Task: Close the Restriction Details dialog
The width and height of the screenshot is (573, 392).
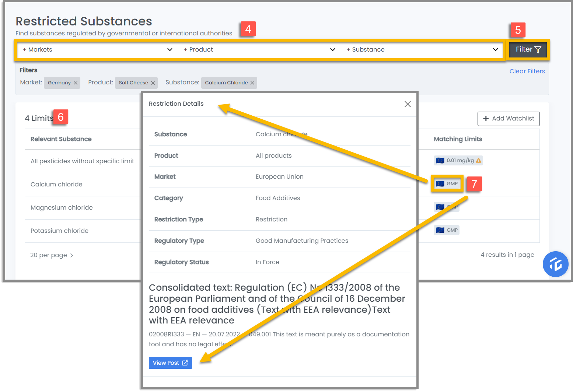Action: point(408,104)
